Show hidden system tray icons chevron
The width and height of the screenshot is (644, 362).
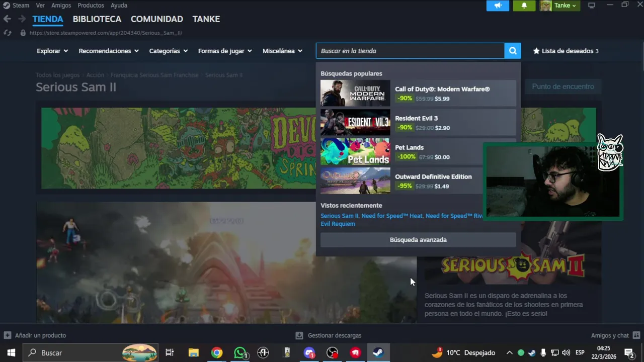pos(509,352)
